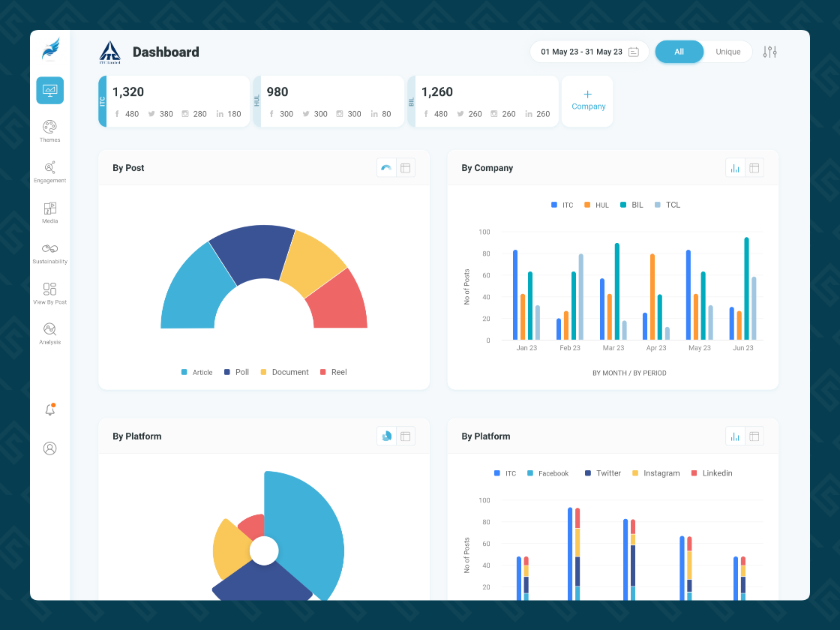Switch By Company to table view
This screenshot has height=630, width=840.
754,168
